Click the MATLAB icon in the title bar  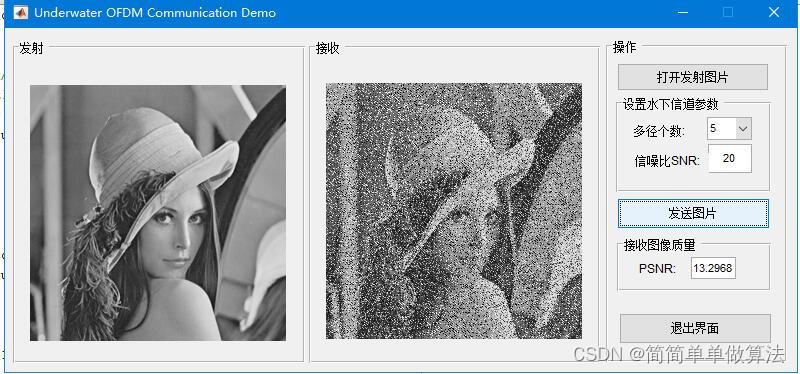coord(20,12)
